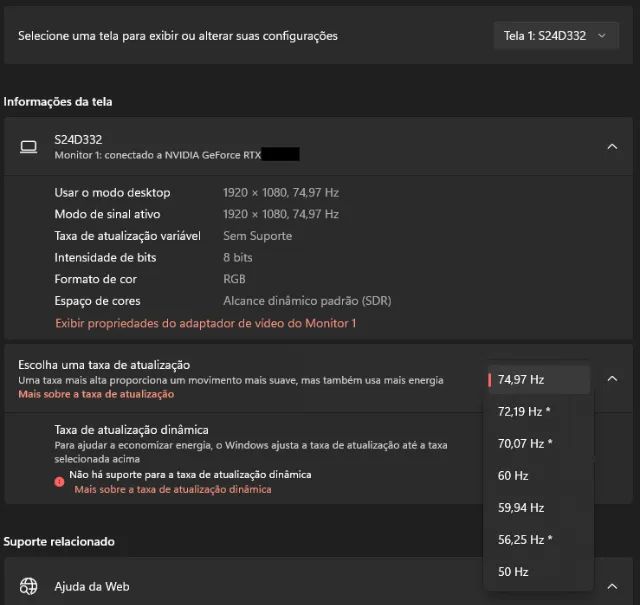This screenshot has height=605, width=640.
Task: Open Mais sobre a taxa de atualização dinâmica
Action: click(x=173, y=489)
